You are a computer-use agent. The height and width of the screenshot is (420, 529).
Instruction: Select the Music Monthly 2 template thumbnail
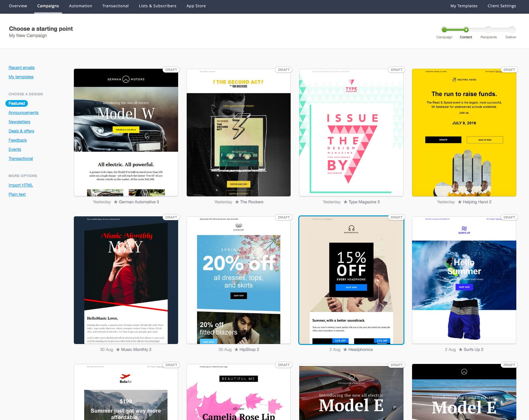(126, 280)
